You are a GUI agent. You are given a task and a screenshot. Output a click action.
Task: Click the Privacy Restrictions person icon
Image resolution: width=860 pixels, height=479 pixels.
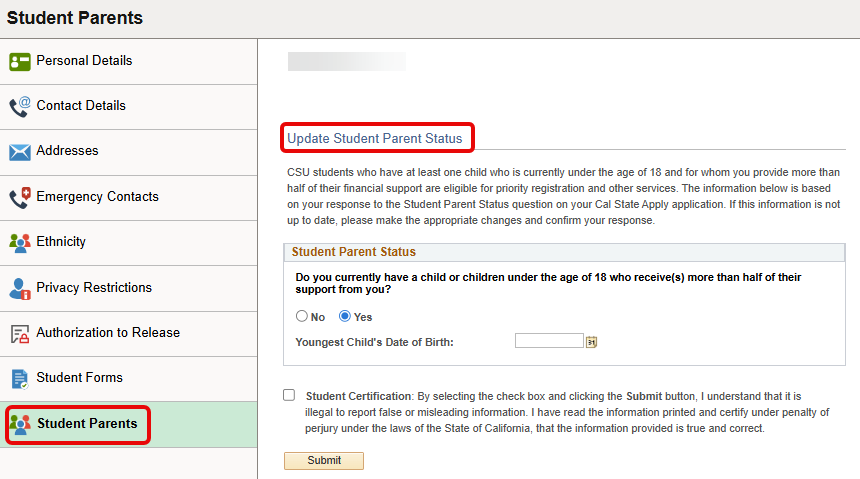point(20,289)
